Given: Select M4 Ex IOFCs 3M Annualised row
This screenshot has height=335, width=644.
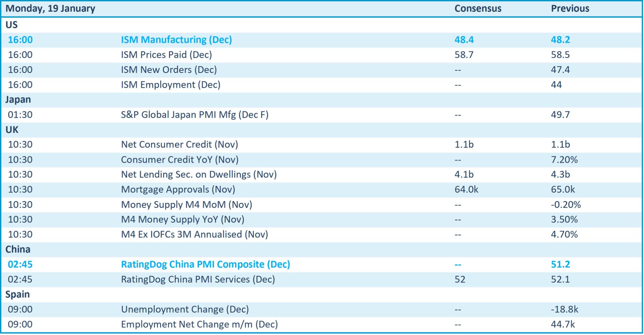Looking at the screenshot, I should point(194,234).
